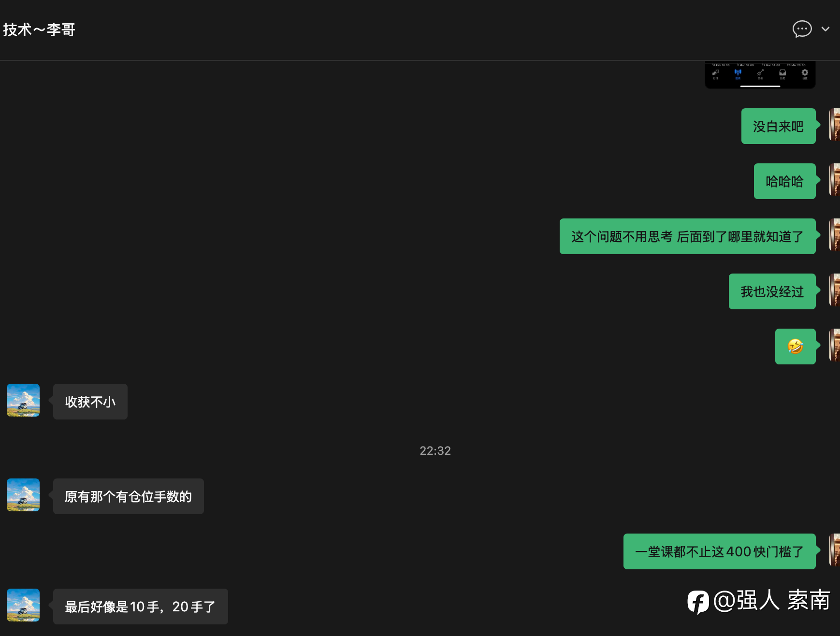Click sender avatar next to 哈哈哈
Viewport: 840px width, 636px height.
pos(835,180)
